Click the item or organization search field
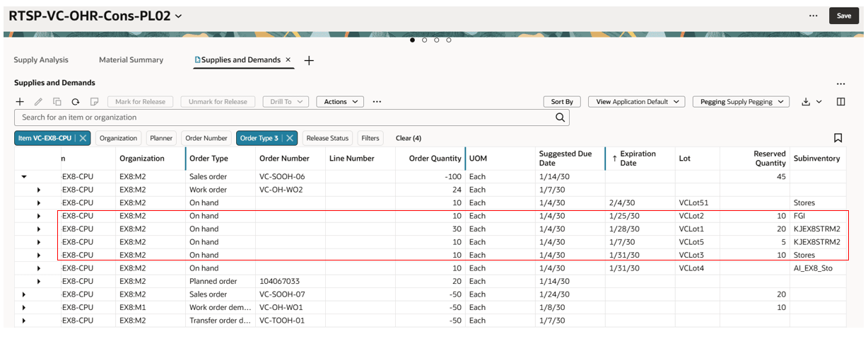The width and height of the screenshot is (868, 344). [291, 117]
